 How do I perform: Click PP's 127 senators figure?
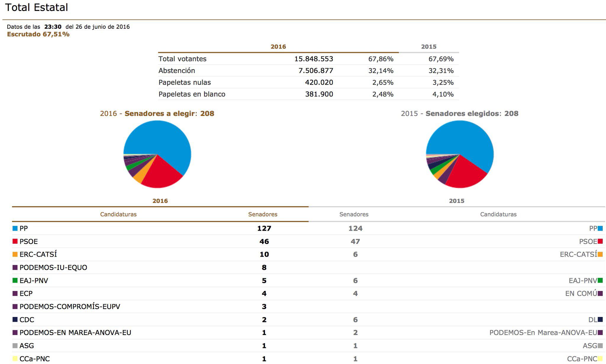[x=264, y=228]
